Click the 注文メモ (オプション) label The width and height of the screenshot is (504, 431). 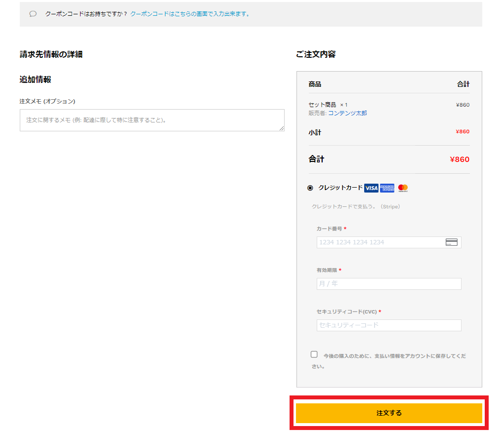click(x=47, y=101)
